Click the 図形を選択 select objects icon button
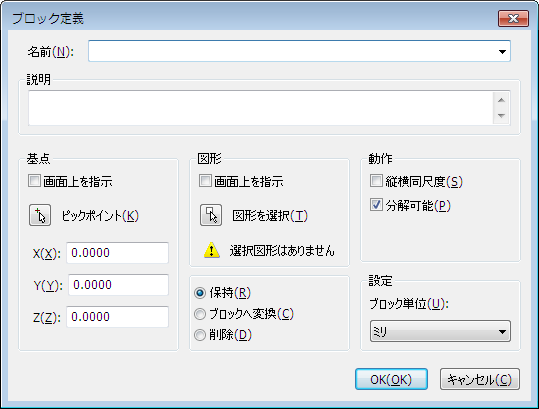539x409 pixels. click(211, 215)
